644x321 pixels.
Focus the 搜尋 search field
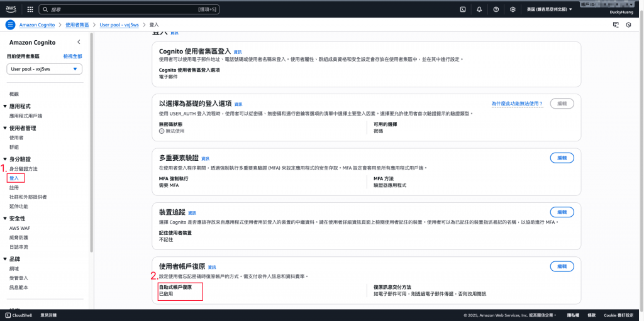coord(128,9)
